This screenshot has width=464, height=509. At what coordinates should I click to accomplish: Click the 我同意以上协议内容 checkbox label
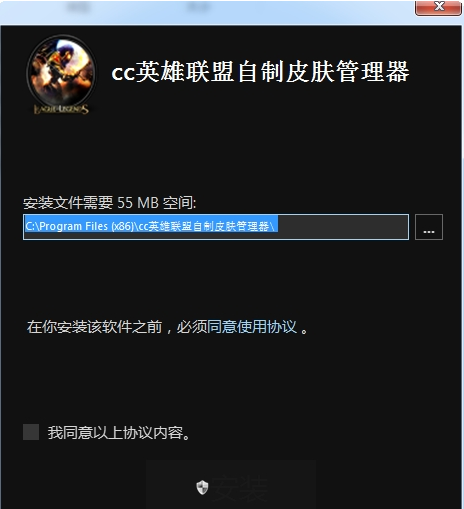click(x=119, y=433)
